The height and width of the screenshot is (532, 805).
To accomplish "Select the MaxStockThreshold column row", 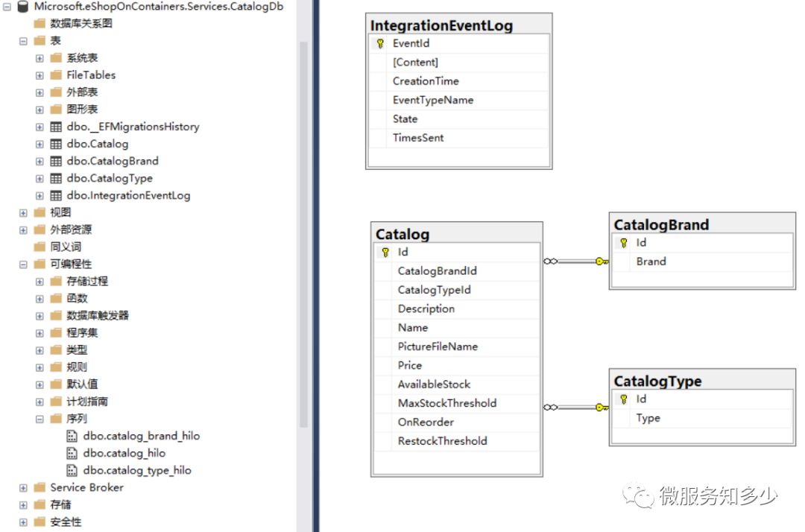I will click(457, 403).
